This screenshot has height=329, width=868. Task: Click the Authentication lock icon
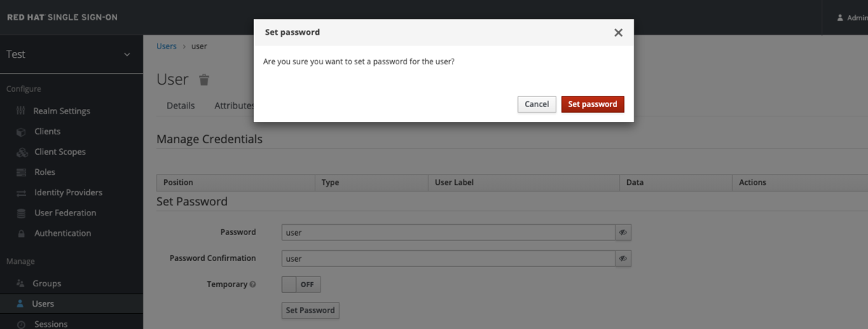20,234
